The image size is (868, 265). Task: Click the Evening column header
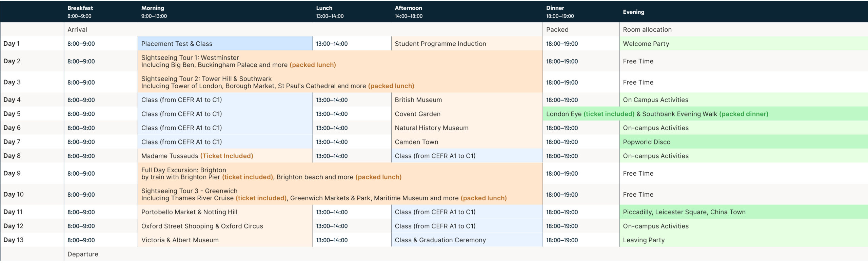(x=633, y=12)
